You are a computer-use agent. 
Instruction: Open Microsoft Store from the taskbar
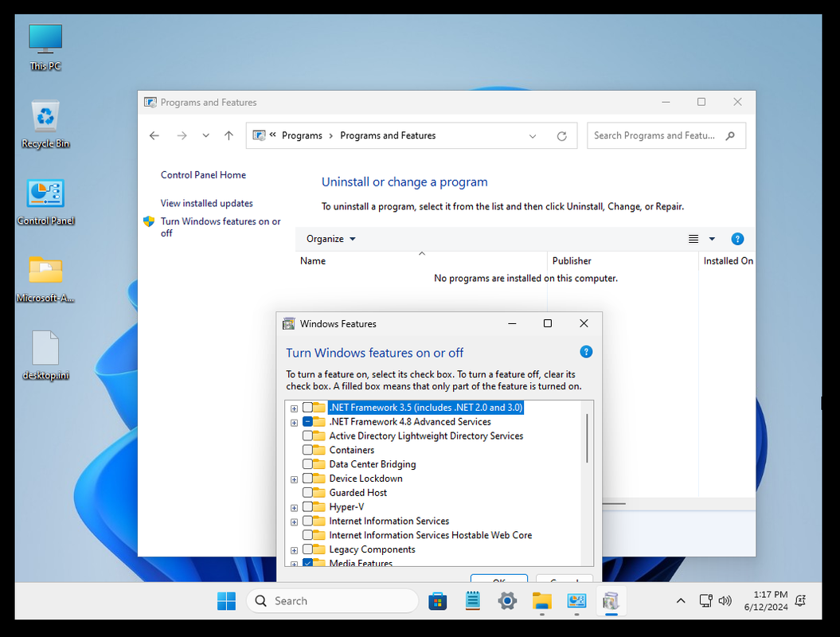pos(438,601)
